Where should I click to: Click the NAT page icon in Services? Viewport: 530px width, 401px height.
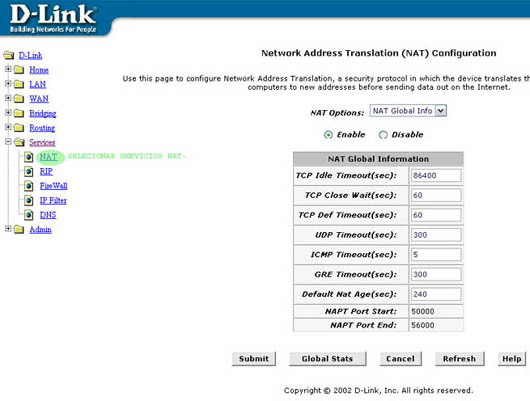[x=29, y=157]
